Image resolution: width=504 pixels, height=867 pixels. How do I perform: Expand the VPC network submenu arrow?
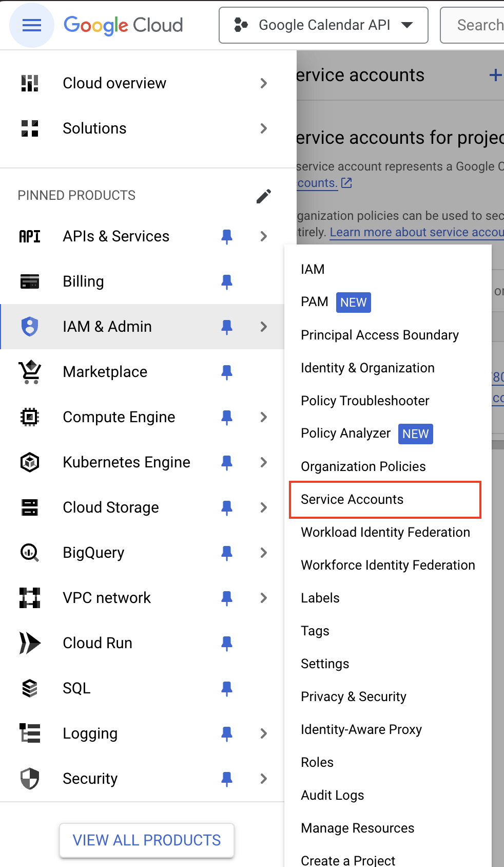pyautogui.click(x=264, y=598)
